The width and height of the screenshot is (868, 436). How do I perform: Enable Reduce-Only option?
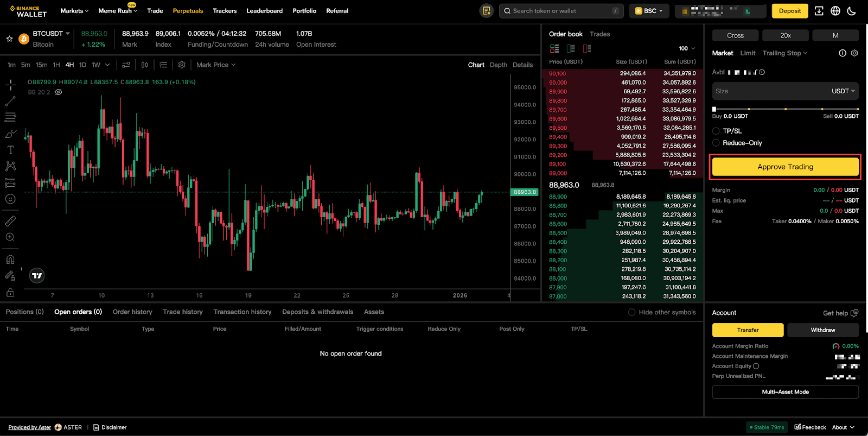point(716,143)
